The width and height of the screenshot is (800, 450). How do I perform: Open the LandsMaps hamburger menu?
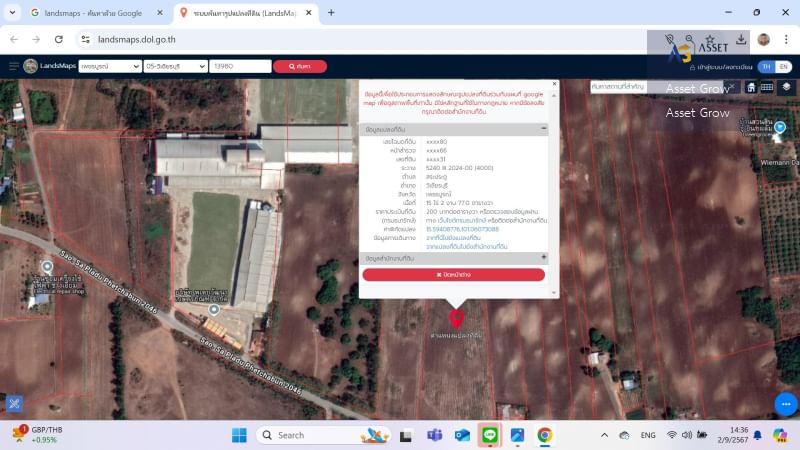pos(14,66)
